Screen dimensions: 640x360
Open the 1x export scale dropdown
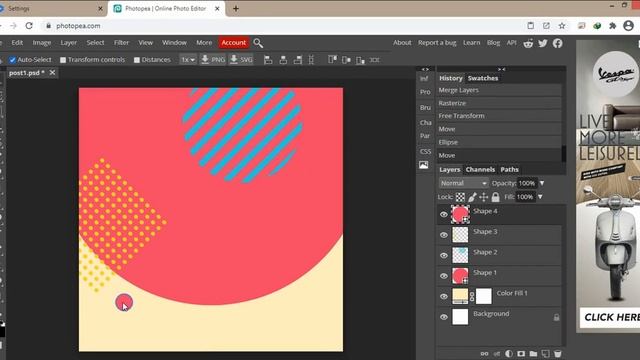[x=188, y=60]
